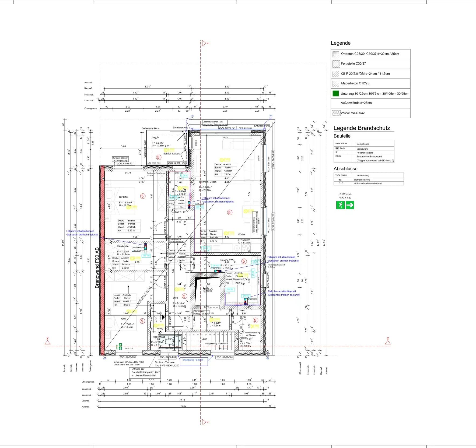The image size is (476, 448).
Task: Click the Kind room label
Action: click(123, 319)
